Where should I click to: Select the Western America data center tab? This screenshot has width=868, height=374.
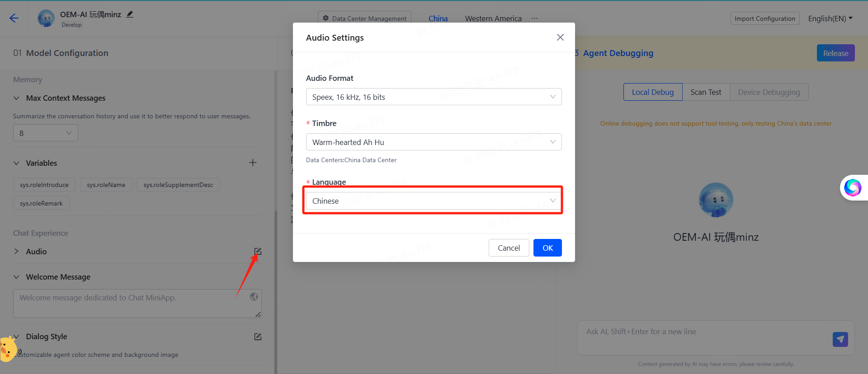pyautogui.click(x=493, y=19)
